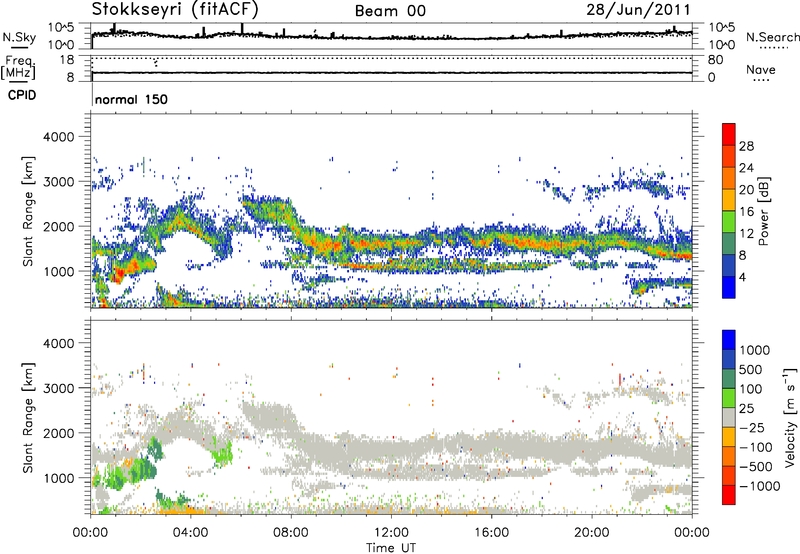Click the -500 velocity tick label
Screen dimensions: 800x554
756,466
